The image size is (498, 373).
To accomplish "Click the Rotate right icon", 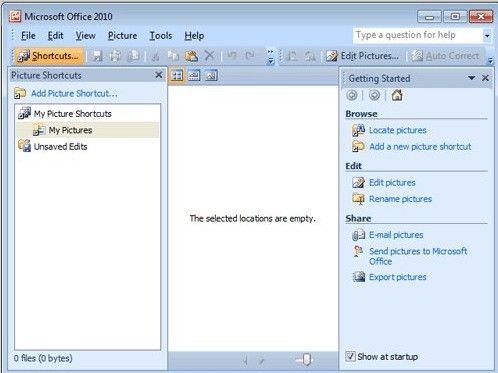I will click(310, 56).
